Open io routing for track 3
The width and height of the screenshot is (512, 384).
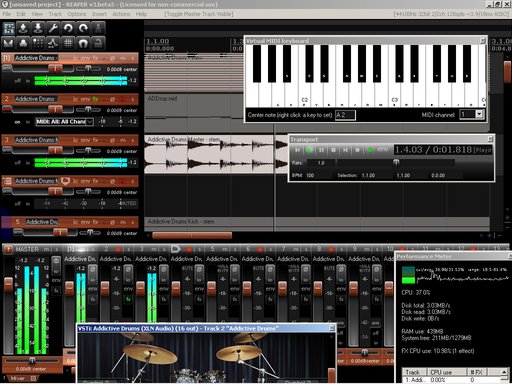75,140
